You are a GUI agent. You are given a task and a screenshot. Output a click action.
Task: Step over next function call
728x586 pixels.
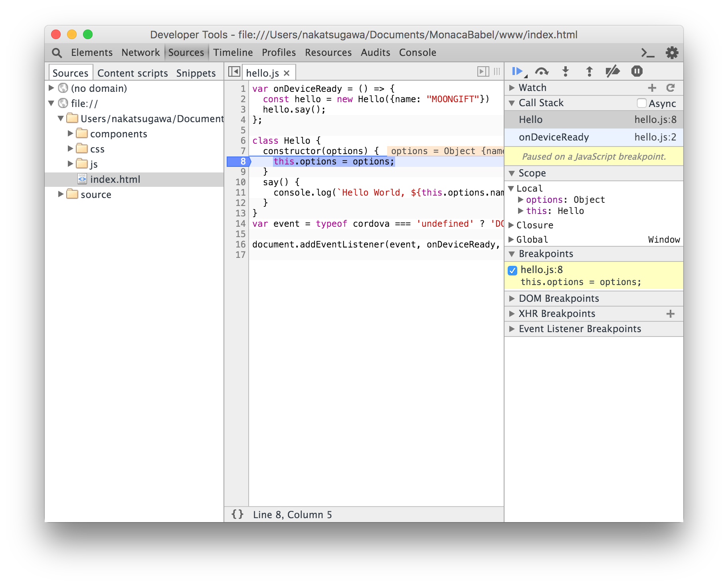(x=542, y=71)
